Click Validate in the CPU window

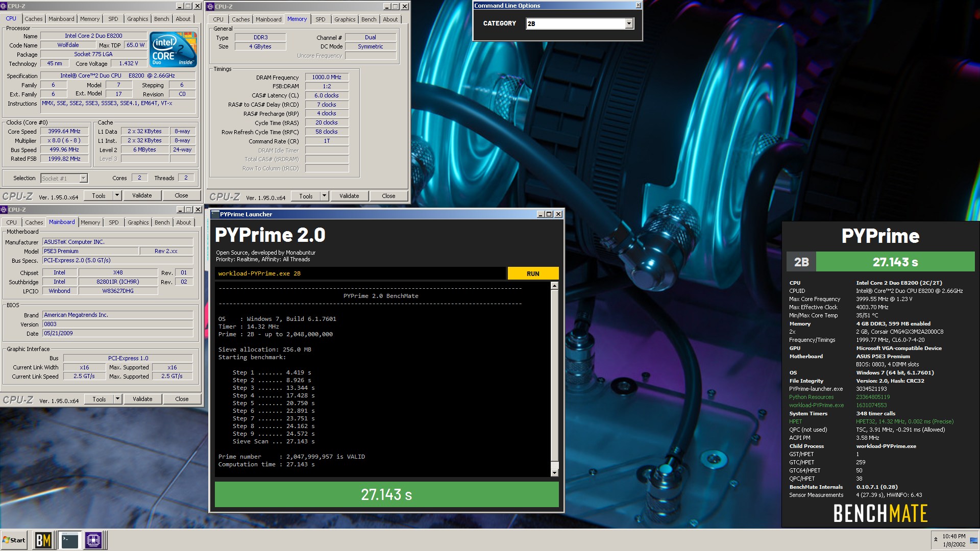[x=142, y=195]
